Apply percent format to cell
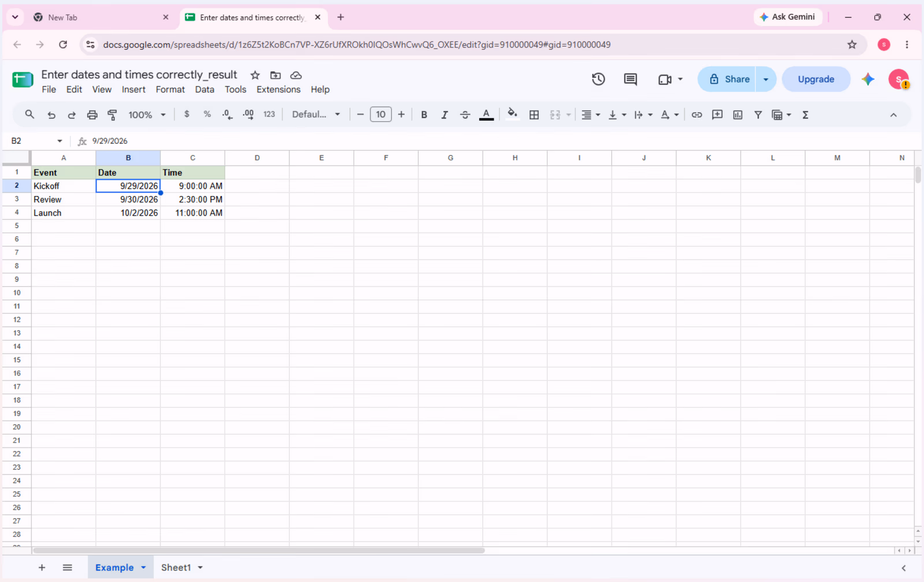924x582 pixels. pos(207,114)
